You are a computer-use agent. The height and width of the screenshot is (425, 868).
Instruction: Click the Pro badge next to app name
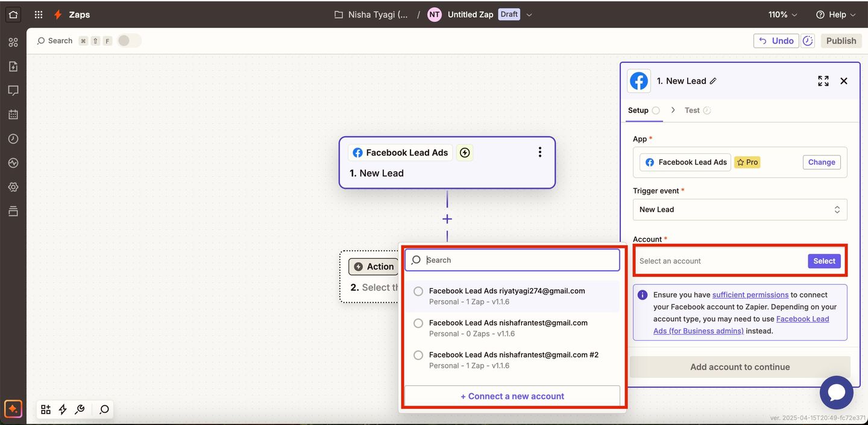click(747, 162)
